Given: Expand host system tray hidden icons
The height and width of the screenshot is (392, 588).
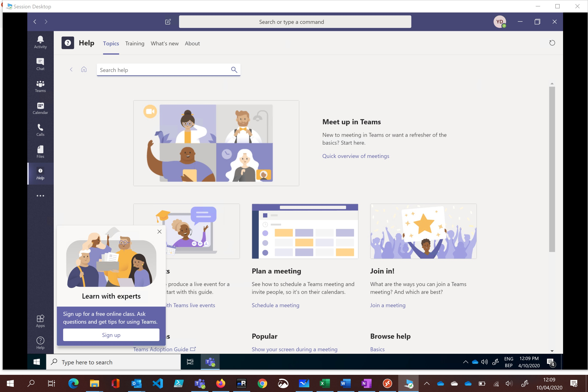Looking at the screenshot, I should (427, 383).
